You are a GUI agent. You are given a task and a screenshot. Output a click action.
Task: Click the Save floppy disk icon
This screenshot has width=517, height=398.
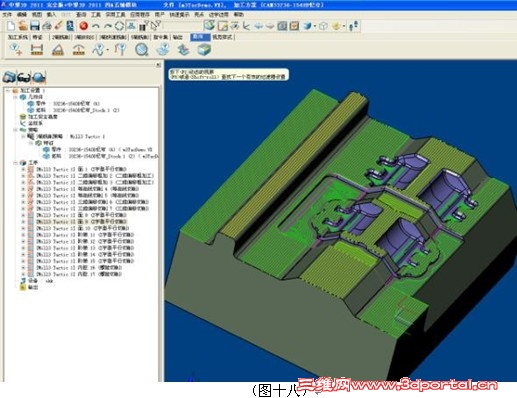tap(35, 26)
